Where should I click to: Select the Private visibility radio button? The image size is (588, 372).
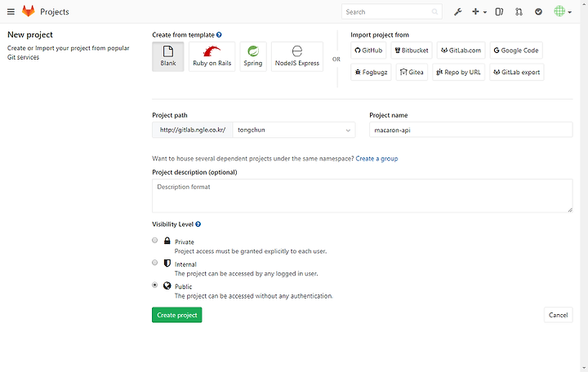(155, 240)
